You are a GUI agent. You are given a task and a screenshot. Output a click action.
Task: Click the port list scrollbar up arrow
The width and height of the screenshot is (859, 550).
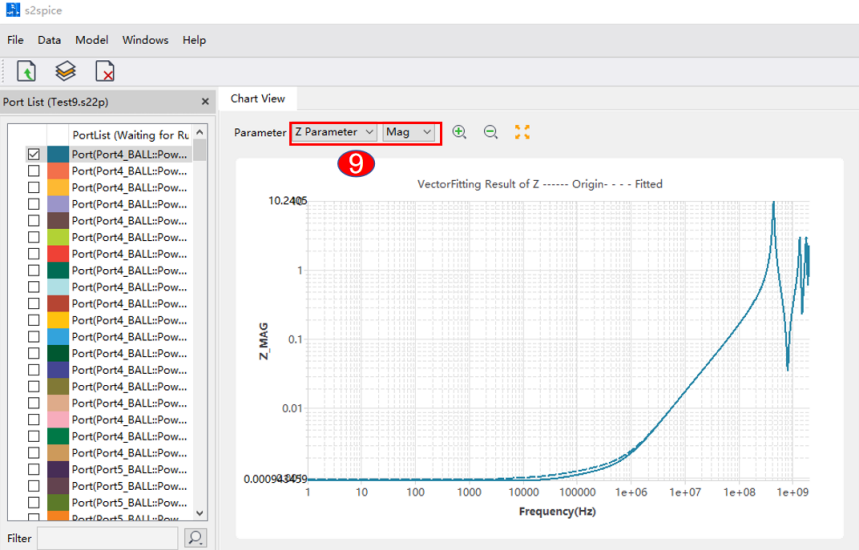pos(200,132)
